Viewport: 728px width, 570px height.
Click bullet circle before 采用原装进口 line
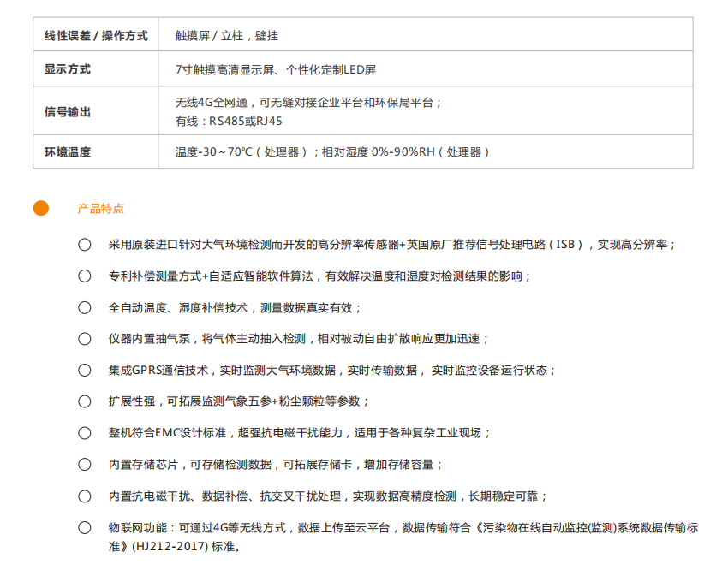tap(84, 245)
